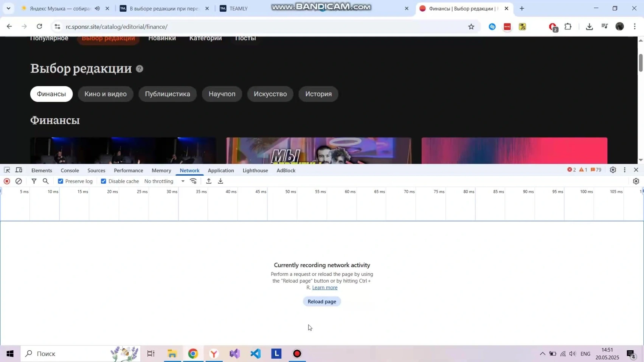Select the Публицистика category chip
This screenshot has height=362, width=644.
pyautogui.click(x=168, y=94)
